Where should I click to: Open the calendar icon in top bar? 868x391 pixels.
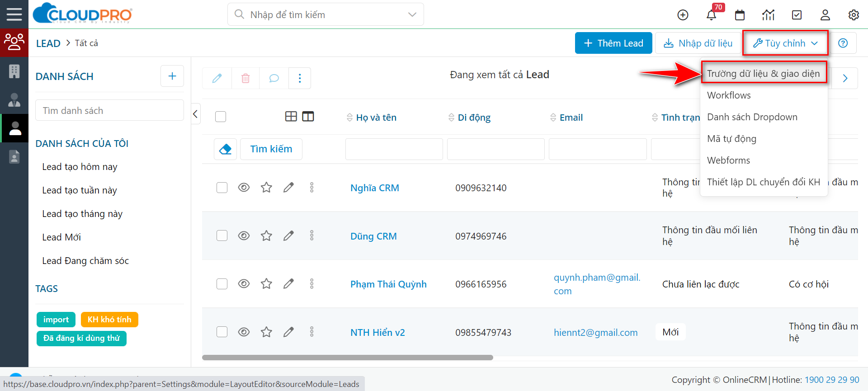point(740,15)
